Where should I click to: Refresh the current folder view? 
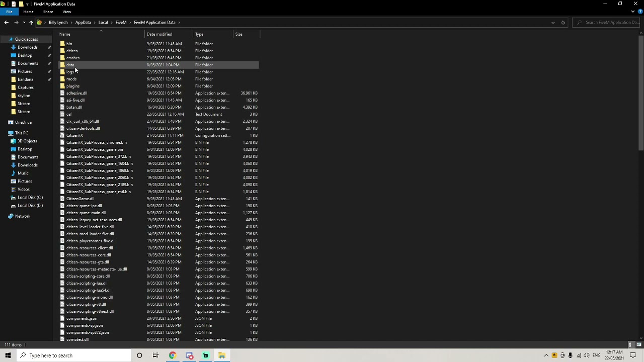pyautogui.click(x=562, y=22)
